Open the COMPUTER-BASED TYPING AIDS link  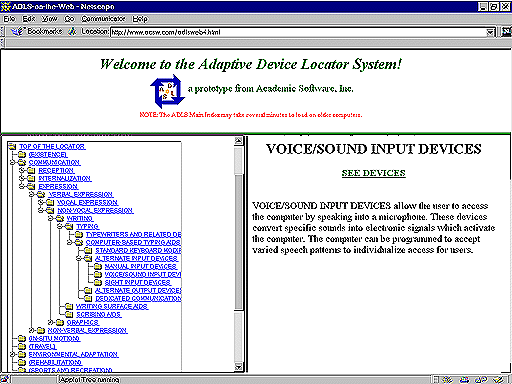click(x=133, y=242)
